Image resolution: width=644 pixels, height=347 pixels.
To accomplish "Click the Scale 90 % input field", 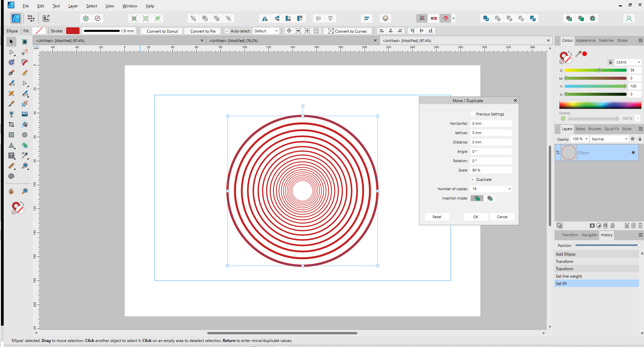I will (491, 170).
